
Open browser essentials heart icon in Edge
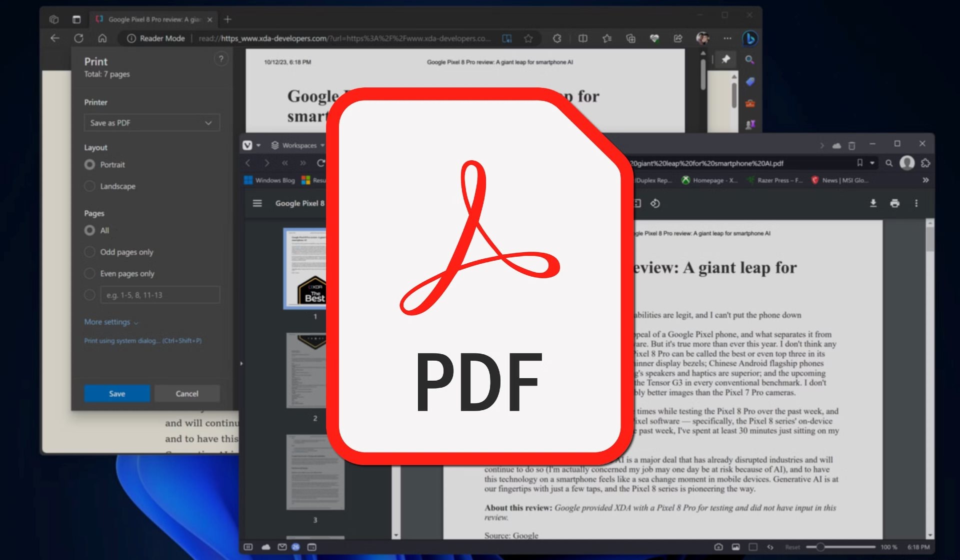[x=654, y=38]
